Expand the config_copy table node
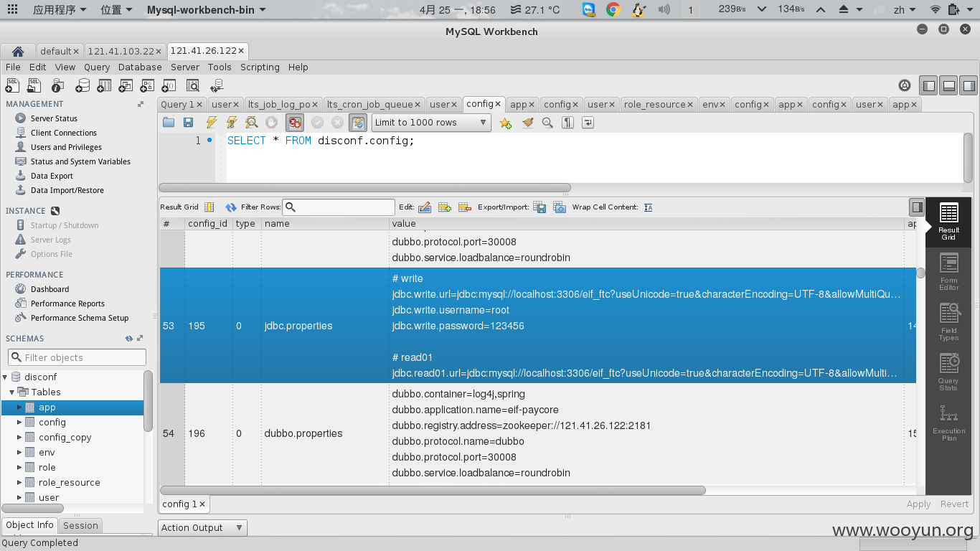Image resolution: width=980 pixels, height=551 pixels. point(19,438)
